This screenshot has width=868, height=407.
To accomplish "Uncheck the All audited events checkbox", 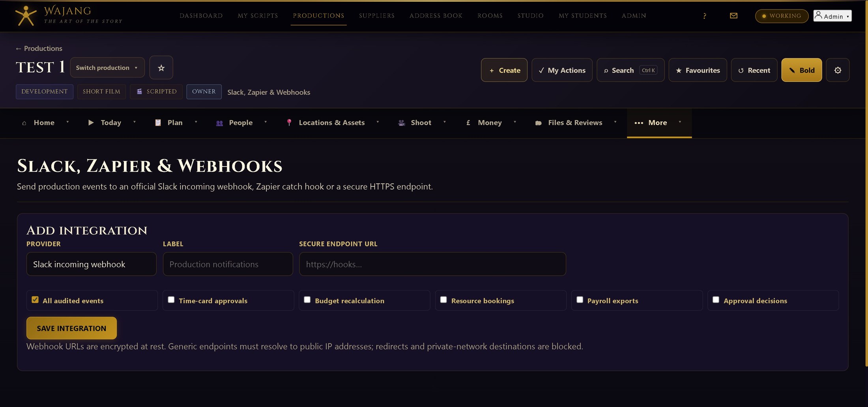I will click(35, 300).
